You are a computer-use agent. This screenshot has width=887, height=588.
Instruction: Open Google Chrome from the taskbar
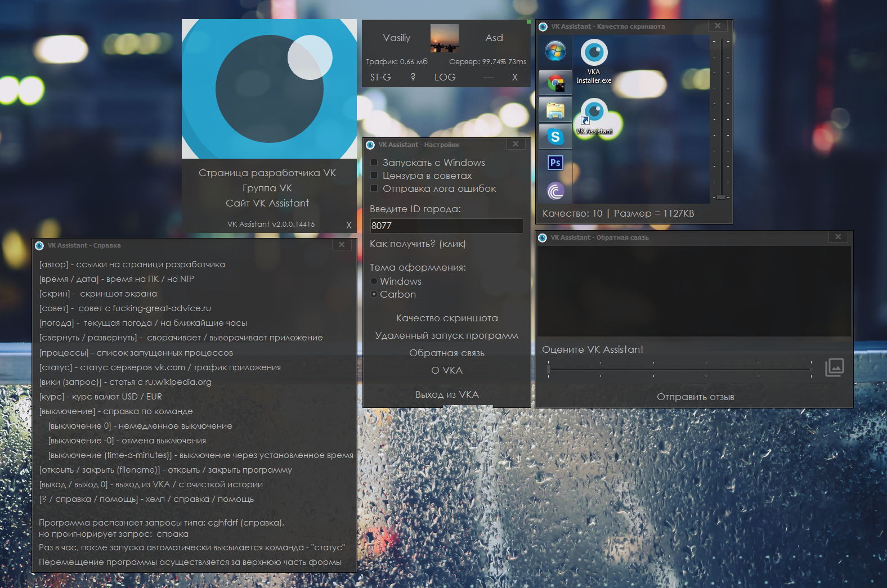click(556, 83)
